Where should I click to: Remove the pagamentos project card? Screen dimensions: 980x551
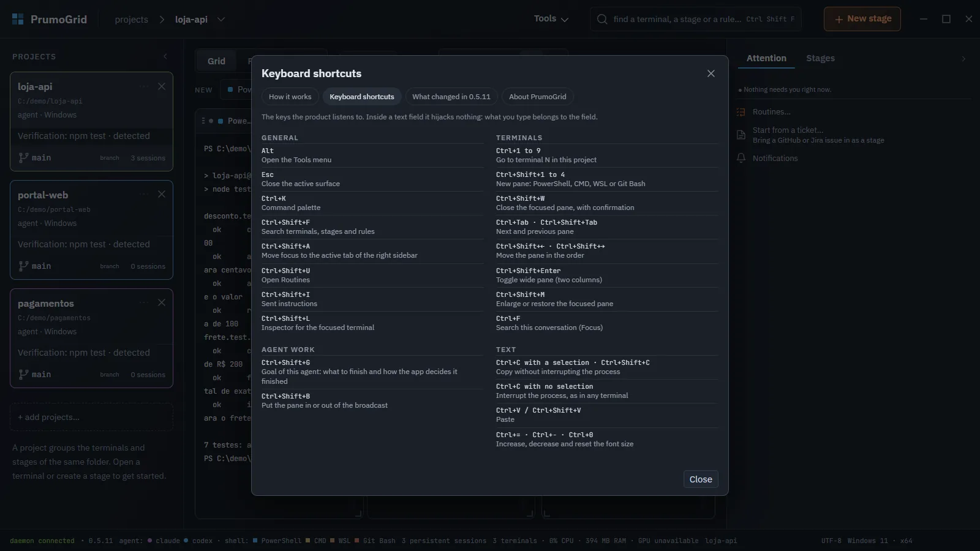click(x=162, y=302)
